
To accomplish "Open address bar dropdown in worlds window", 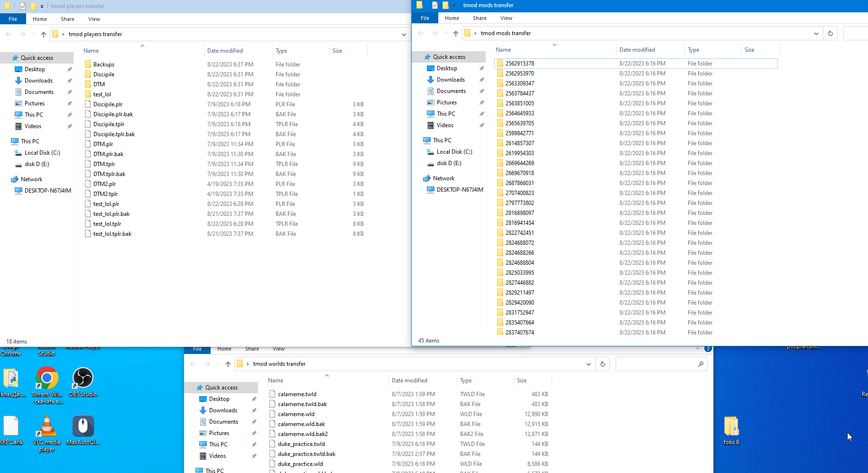I will (588, 364).
